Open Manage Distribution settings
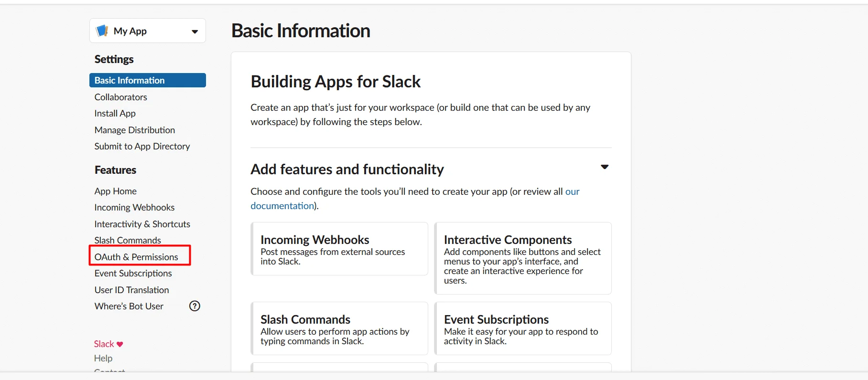Image resolution: width=868 pixels, height=380 pixels. (x=134, y=130)
